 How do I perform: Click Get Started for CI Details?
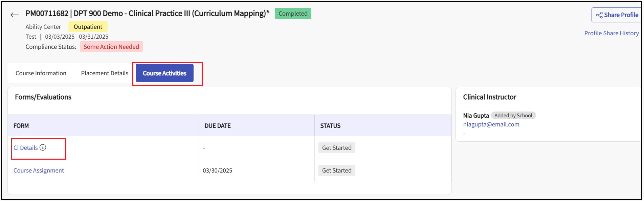[336, 148]
